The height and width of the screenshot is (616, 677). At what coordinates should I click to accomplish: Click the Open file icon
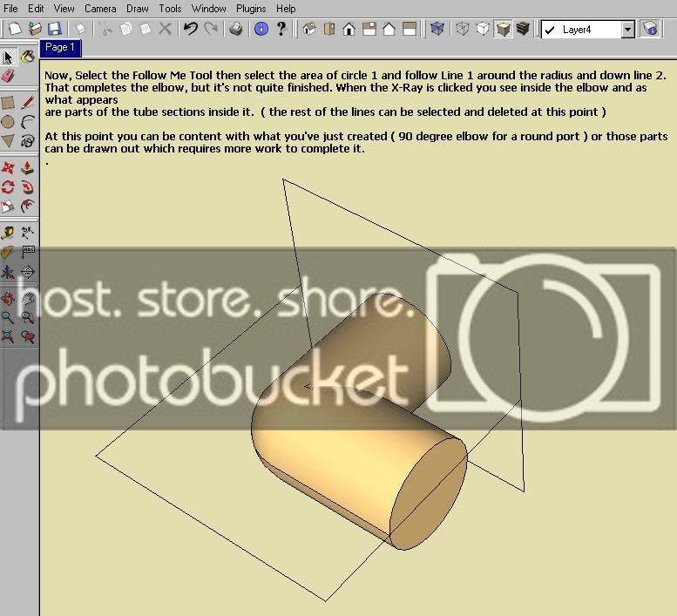click(x=35, y=29)
